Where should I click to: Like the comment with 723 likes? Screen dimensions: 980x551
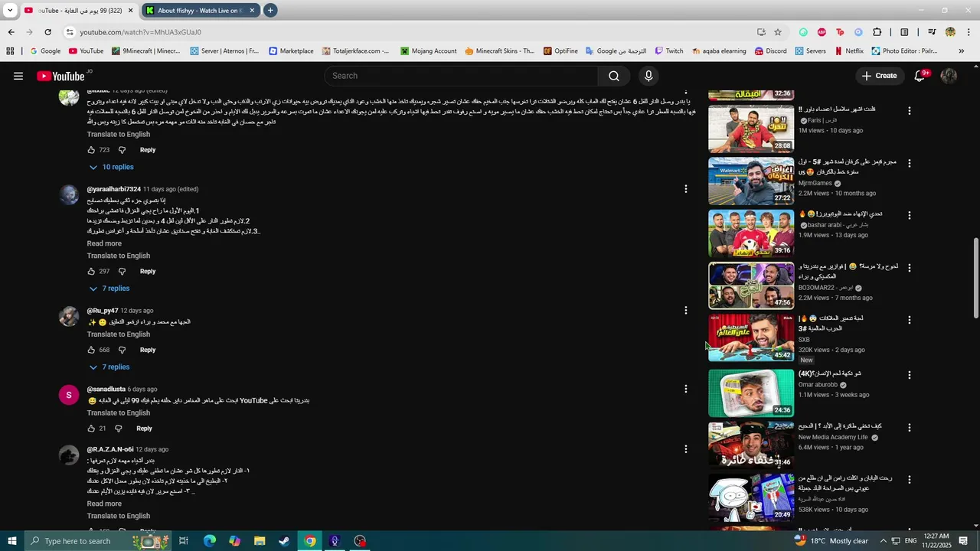(91, 150)
